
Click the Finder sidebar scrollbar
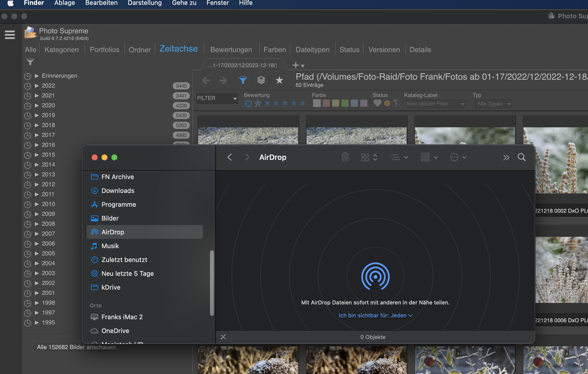(x=212, y=283)
